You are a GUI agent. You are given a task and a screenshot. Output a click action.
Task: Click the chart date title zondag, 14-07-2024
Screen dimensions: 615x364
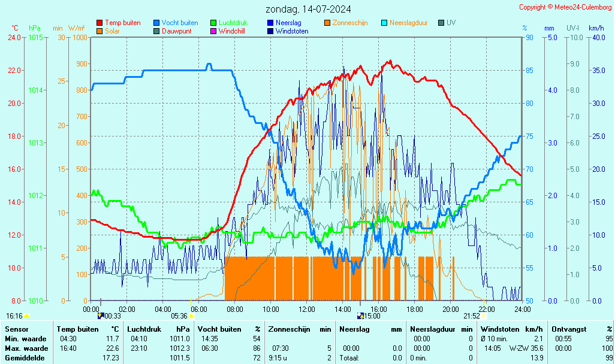coord(308,10)
